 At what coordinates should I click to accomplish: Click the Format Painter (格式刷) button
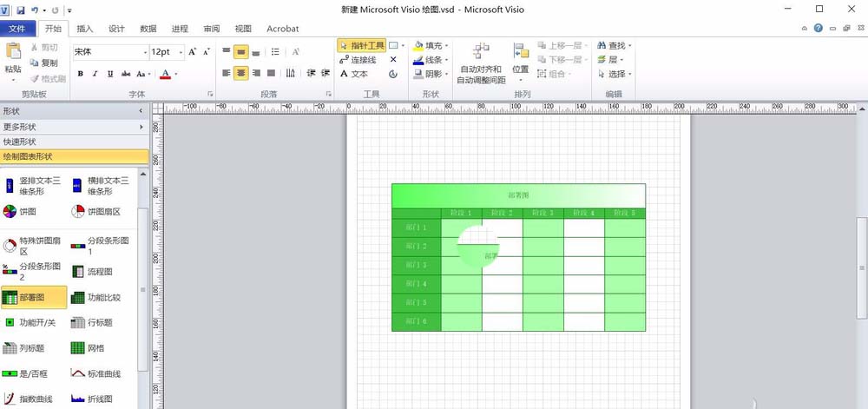[x=48, y=79]
